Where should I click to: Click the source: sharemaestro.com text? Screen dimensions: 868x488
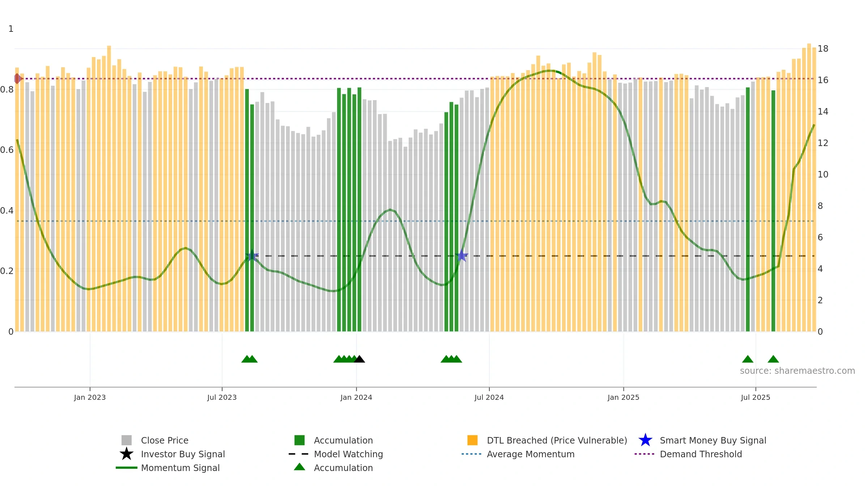(797, 371)
